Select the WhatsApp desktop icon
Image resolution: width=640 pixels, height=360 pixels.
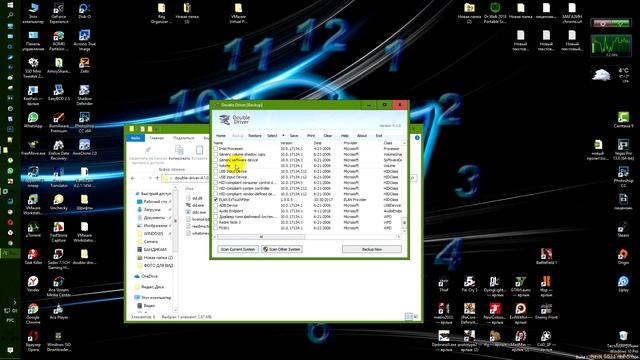[x=33, y=120]
